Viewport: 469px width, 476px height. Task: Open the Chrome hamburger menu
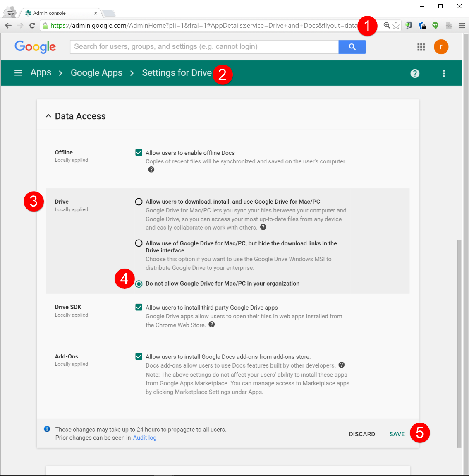pos(462,26)
